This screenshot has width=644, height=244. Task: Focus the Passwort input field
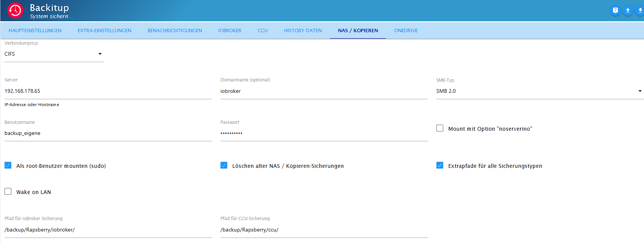(324, 133)
